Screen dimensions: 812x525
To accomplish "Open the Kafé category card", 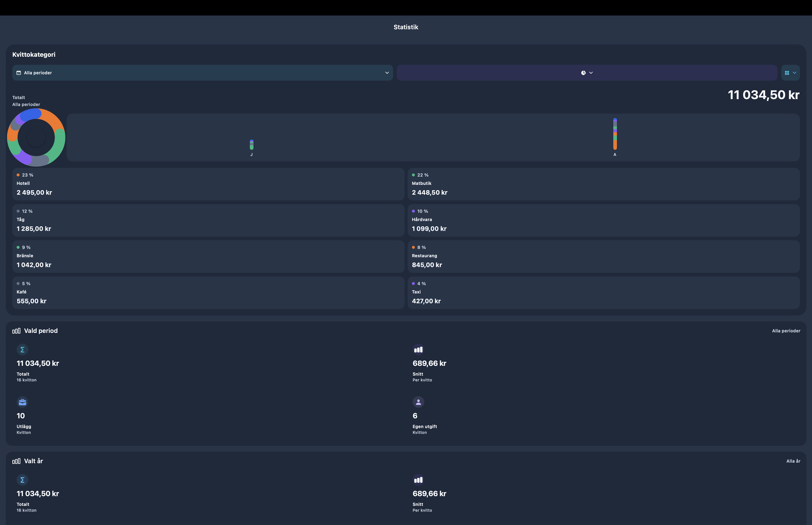I will point(208,293).
